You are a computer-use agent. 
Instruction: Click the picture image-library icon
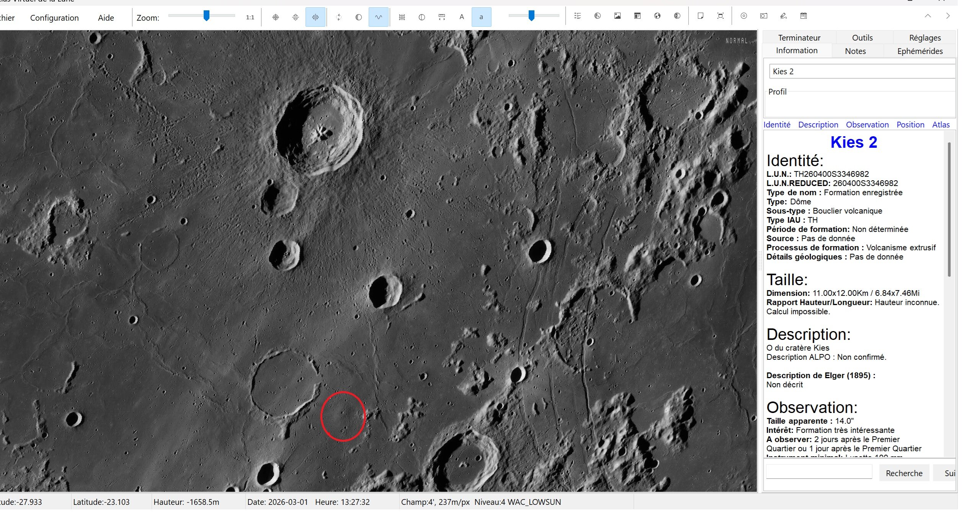(617, 16)
